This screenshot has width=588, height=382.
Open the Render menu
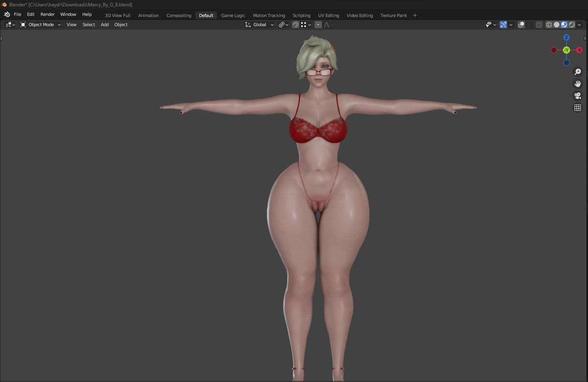[48, 15]
